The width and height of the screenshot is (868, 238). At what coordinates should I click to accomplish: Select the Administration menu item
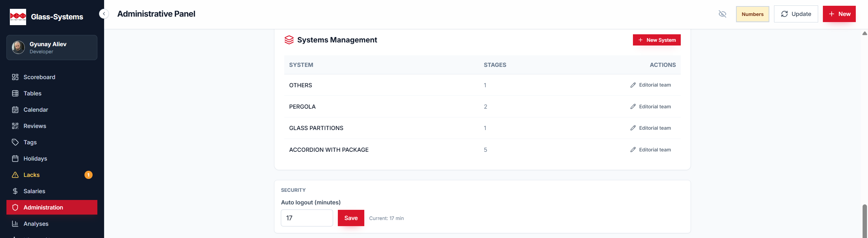pos(52,207)
